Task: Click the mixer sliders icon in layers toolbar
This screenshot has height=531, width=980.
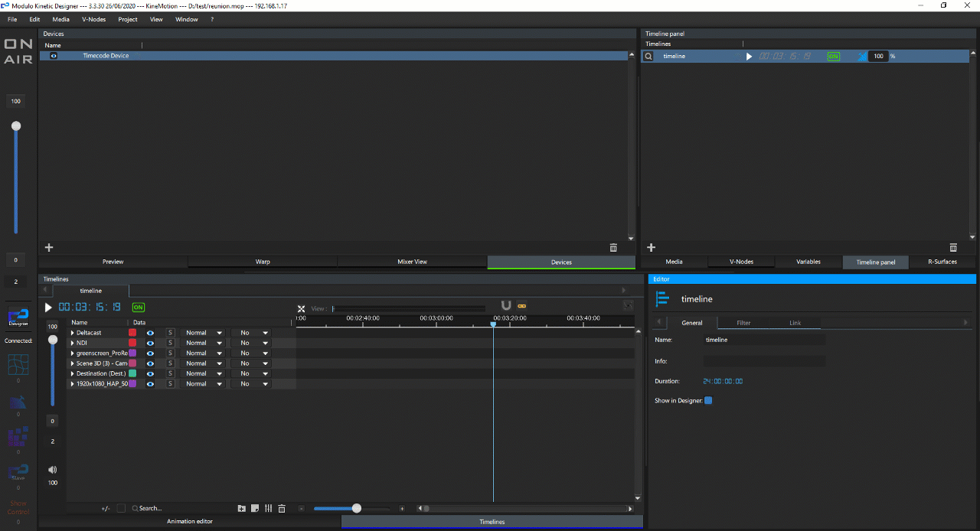Action: click(268, 508)
